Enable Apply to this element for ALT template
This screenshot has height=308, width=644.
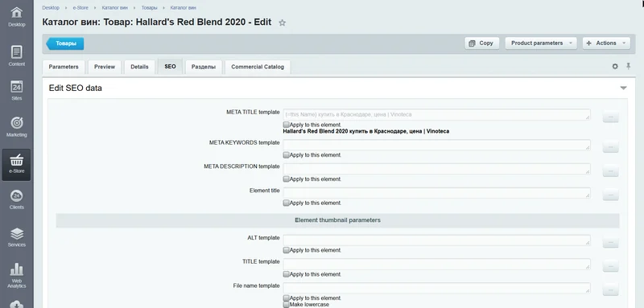(287, 250)
